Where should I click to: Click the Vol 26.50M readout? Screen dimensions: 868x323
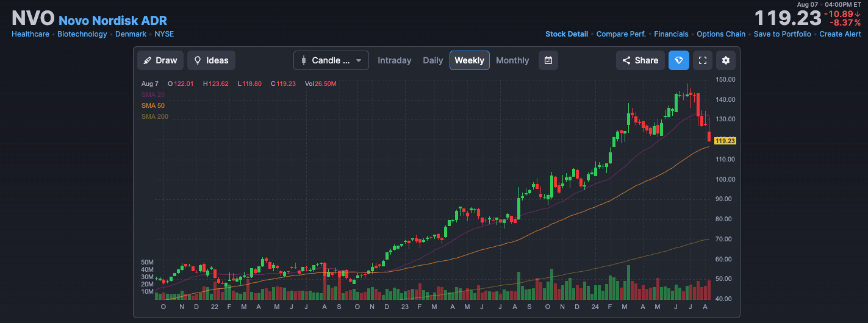321,83
